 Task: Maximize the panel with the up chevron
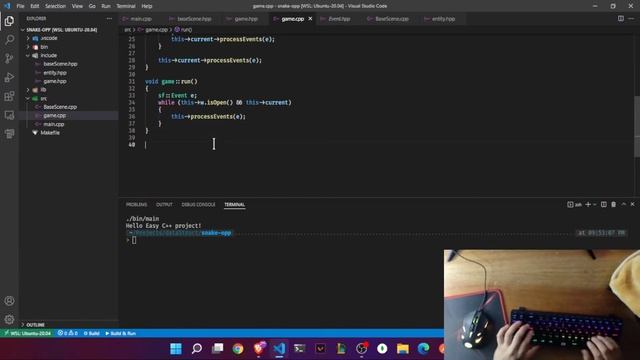pos(624,204)
